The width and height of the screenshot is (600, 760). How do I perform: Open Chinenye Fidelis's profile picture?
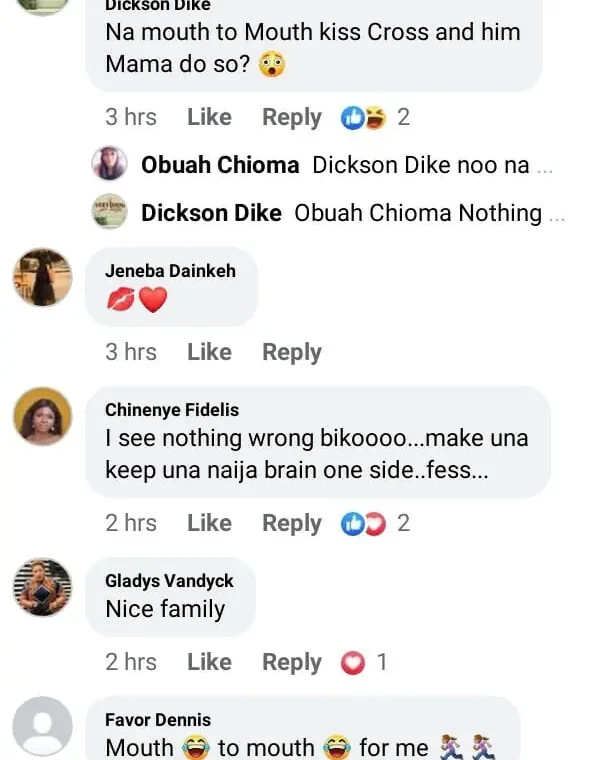coord(42,417)
